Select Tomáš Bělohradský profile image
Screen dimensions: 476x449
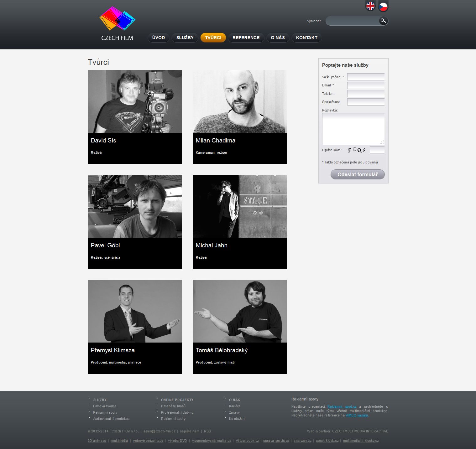point(240,311)
